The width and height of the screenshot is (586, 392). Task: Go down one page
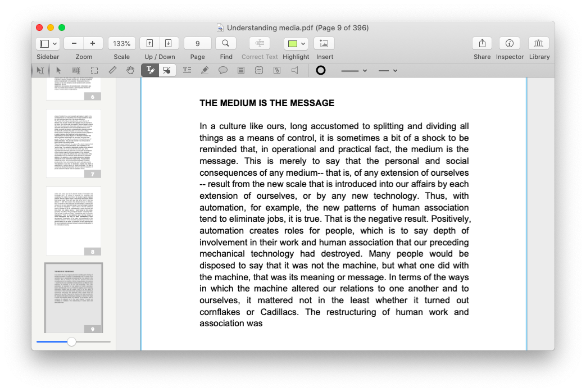(168, 44)
